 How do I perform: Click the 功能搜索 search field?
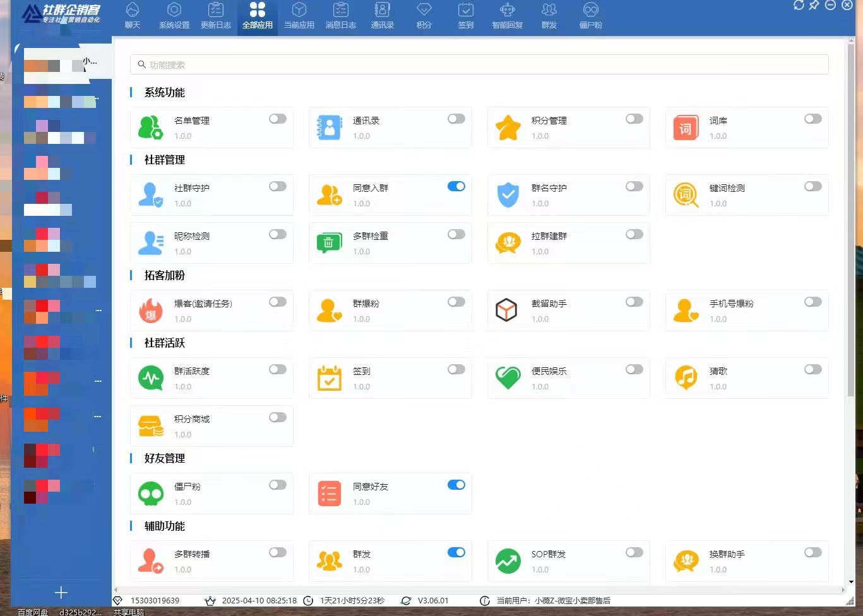[479, 64]
